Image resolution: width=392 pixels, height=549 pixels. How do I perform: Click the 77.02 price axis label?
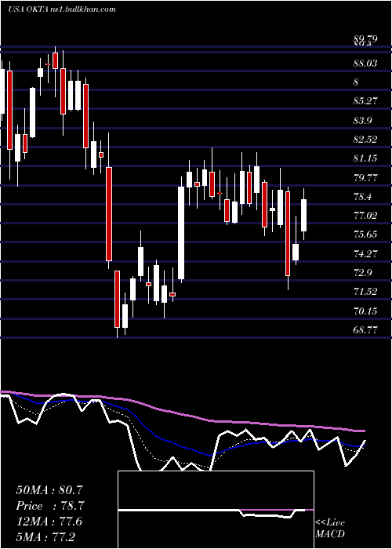[x=366, y=216]
